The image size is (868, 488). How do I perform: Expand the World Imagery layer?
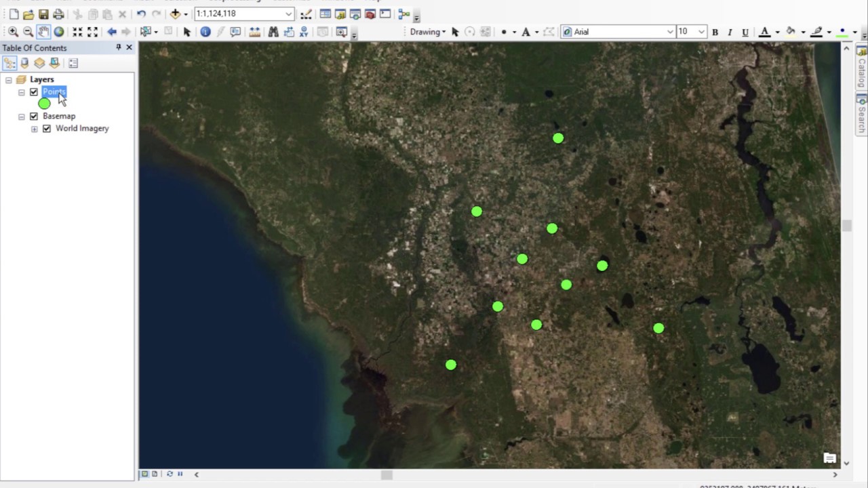35,129
